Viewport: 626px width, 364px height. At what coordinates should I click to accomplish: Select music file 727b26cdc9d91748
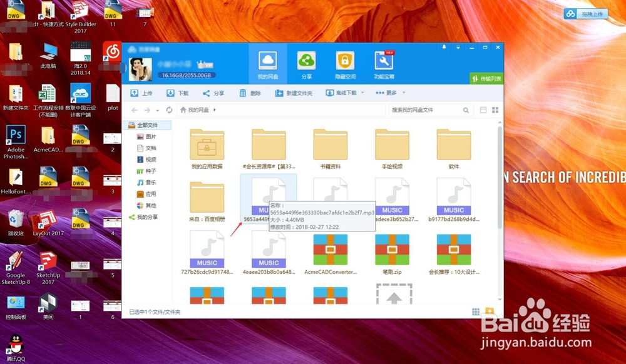(207, 253)
